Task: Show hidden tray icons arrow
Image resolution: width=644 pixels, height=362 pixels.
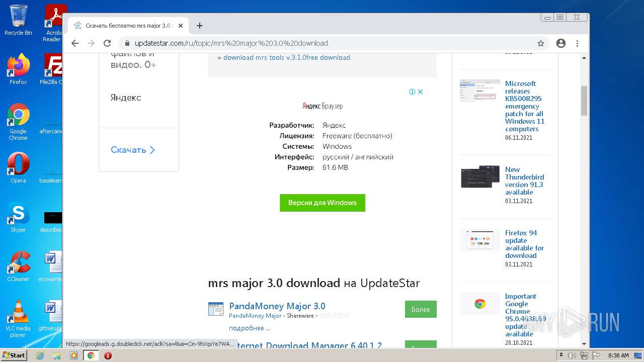Action: click(x=561, y=355)
